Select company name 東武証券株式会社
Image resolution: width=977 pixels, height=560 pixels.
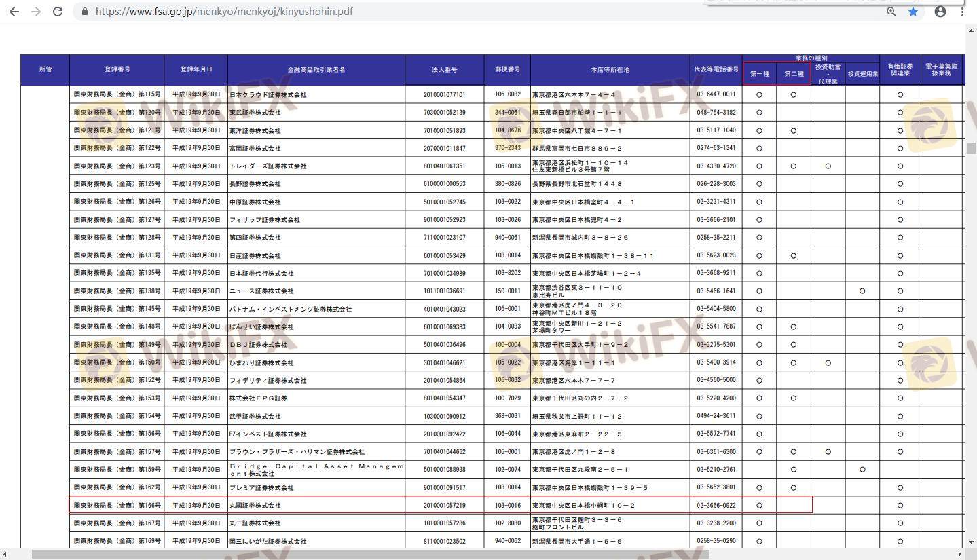(x=255, y=113)
